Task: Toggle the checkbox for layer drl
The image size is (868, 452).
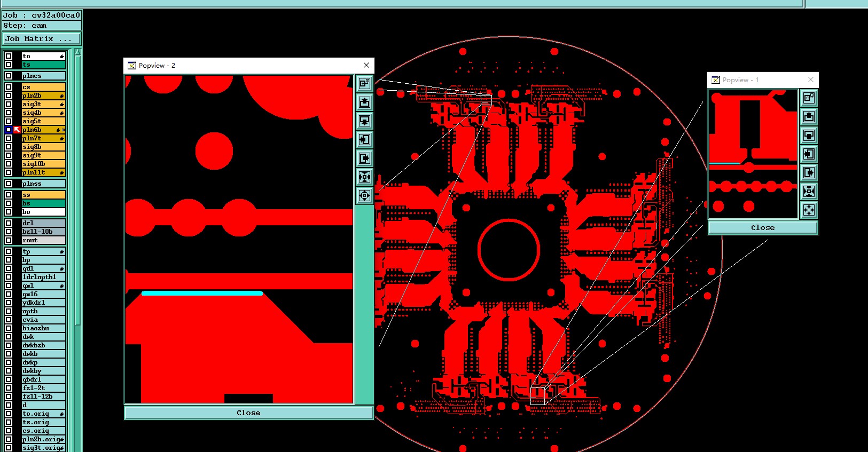Action: point(9,223)
